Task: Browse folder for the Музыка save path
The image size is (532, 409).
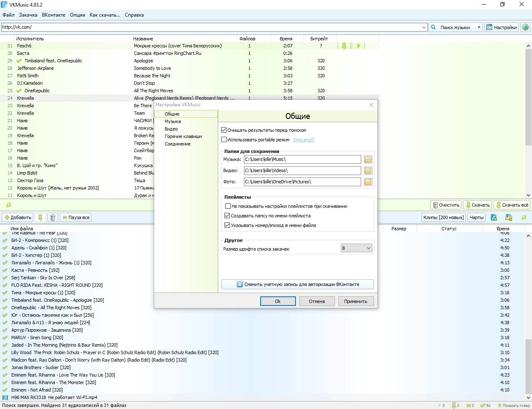Action: pyautogui.click(x=368, y=159)
